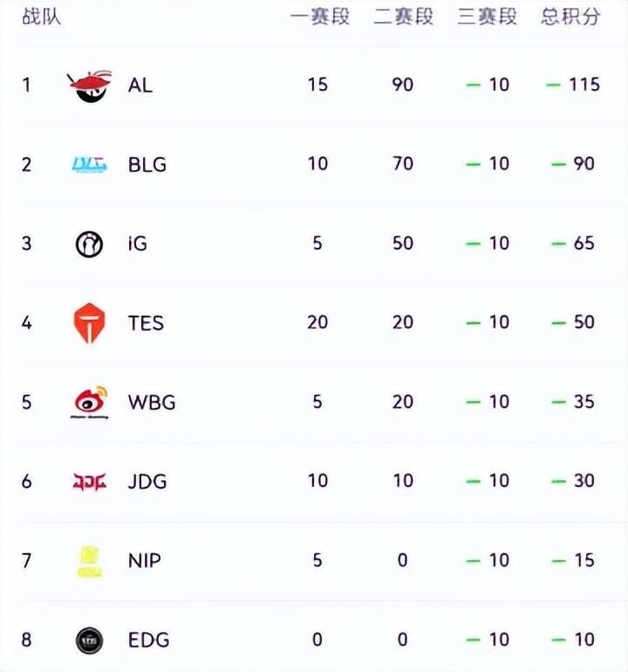
Task: Click AL's total score of 115
Action: point(584,85)
